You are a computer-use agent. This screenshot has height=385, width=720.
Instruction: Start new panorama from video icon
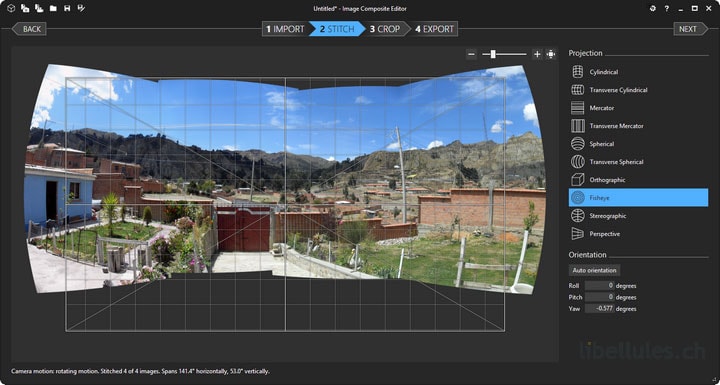tap(39, 8)
